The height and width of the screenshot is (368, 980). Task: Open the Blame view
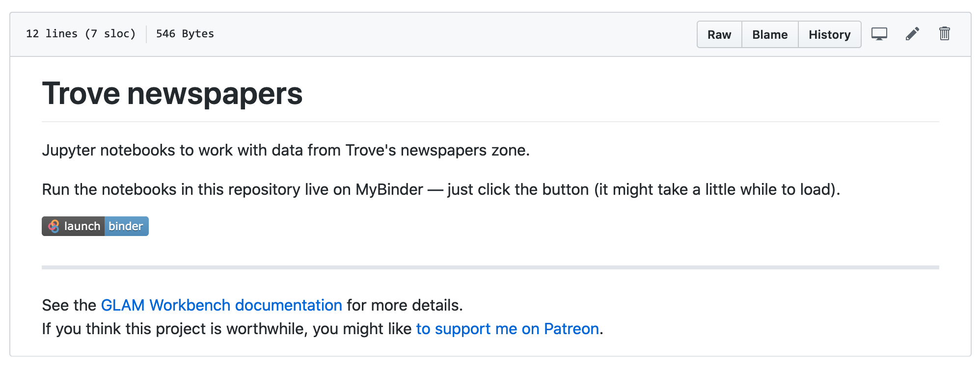[769, 34]
